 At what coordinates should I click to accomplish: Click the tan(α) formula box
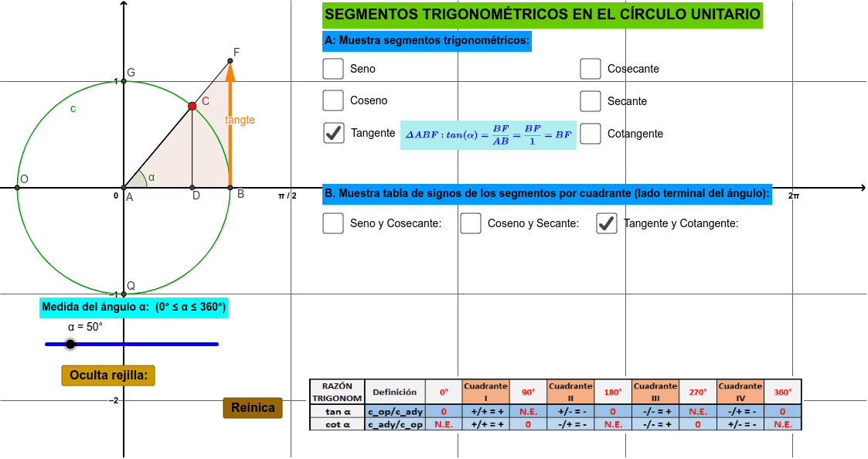(487, 134)
